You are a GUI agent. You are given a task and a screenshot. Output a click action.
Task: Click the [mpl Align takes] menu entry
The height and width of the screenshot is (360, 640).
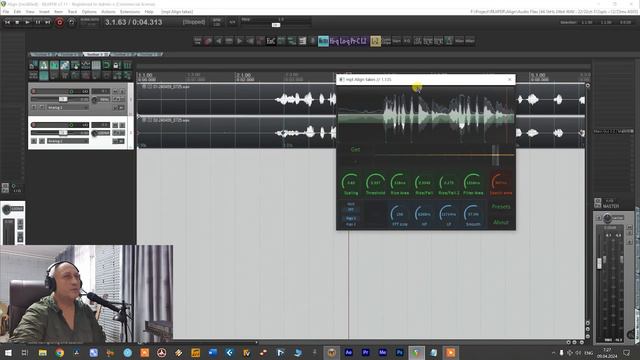tap(177, 12)
